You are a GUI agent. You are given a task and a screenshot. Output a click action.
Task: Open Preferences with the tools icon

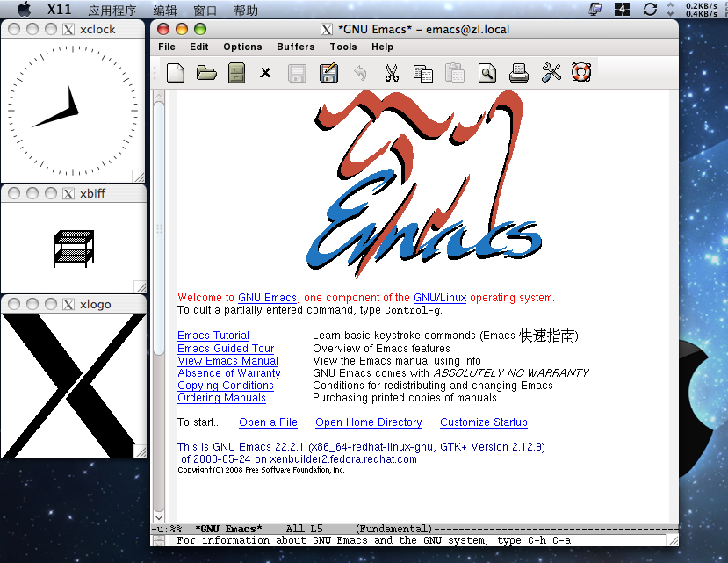551,73
